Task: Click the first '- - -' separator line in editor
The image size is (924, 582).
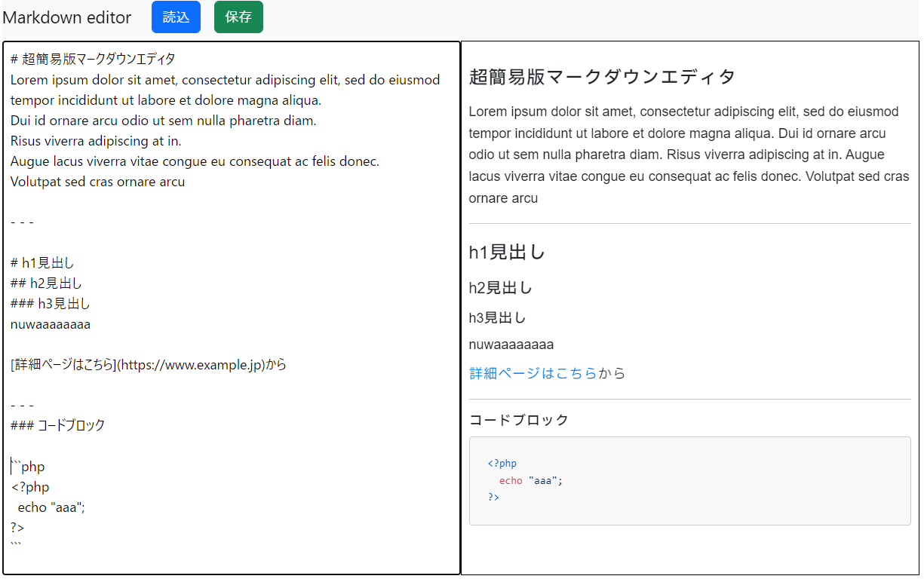Action: point(22,222)
